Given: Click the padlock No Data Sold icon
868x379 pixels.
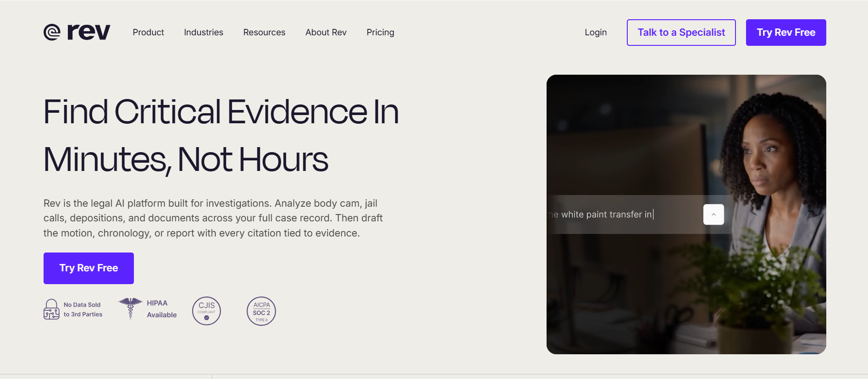Looking at the screenshot, I should (x=51, y=309).
